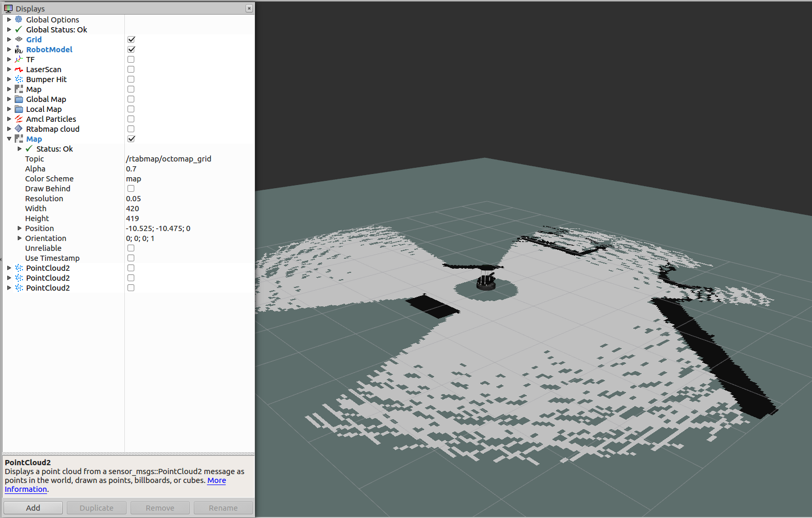Click the Add button

tap(32, 507)
